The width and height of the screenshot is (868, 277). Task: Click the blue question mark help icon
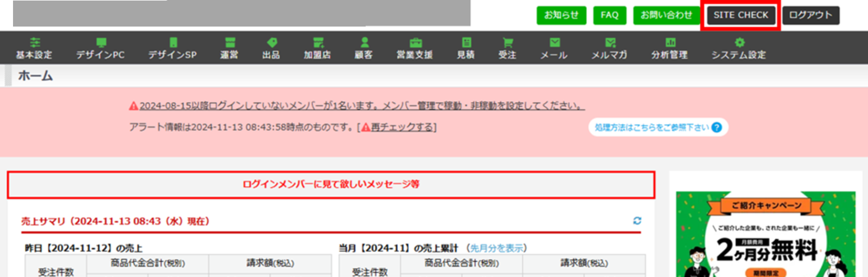click(717, 127)
